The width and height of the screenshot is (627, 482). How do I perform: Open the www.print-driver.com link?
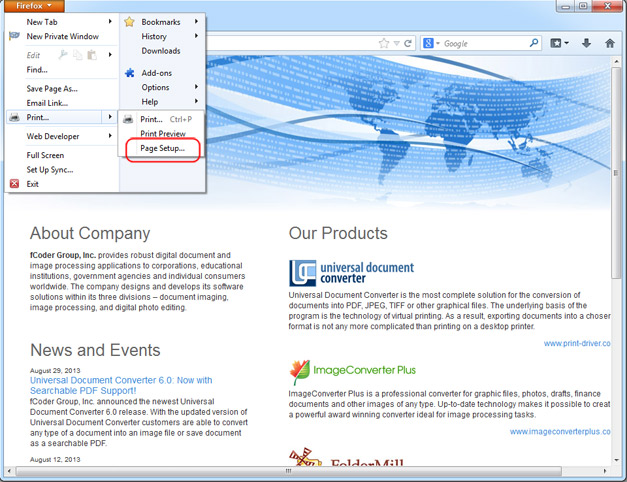(x=577, y=344)
